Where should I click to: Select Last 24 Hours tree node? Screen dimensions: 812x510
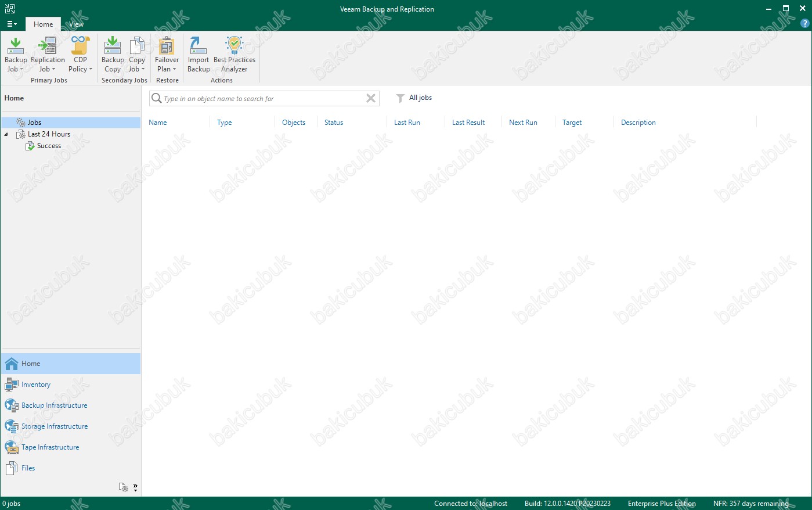coord(49,134)
